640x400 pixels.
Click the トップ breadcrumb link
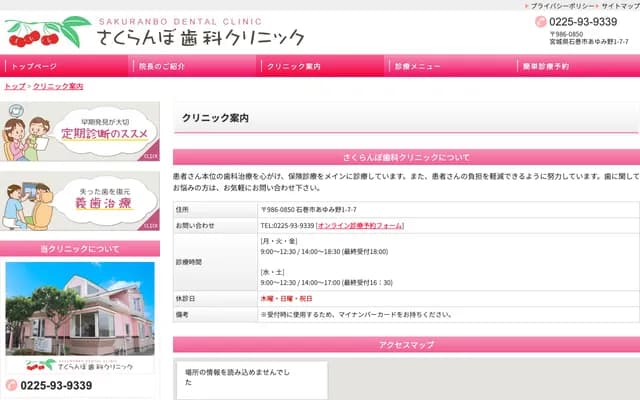pos(15,87)
